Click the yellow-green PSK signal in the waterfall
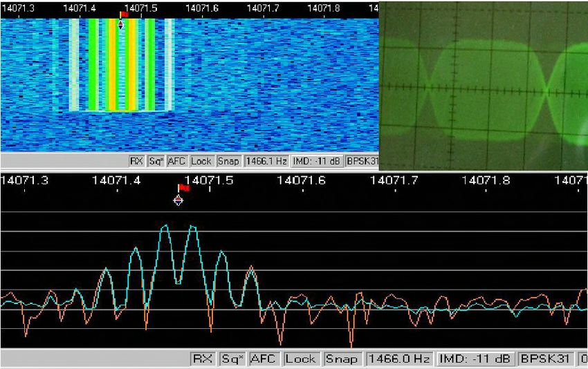The image size is (588, 369). click(121, 66)
